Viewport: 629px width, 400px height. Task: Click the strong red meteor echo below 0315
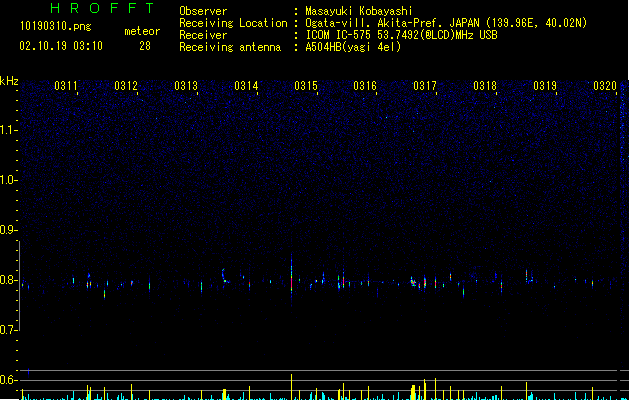[292, 281]
